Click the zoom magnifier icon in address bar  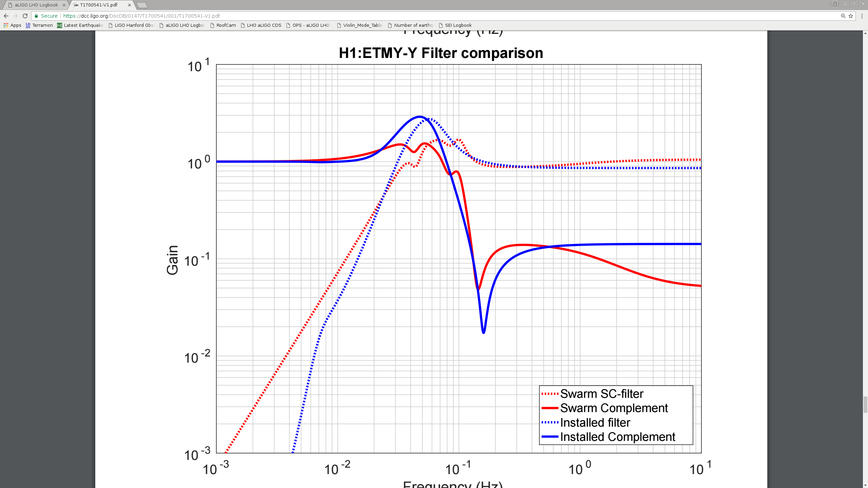click(x=843, y=16)
